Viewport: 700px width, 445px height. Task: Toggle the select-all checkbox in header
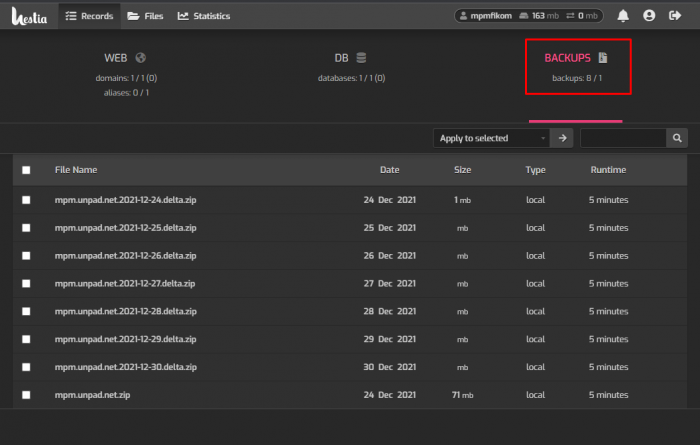(26, 170)
